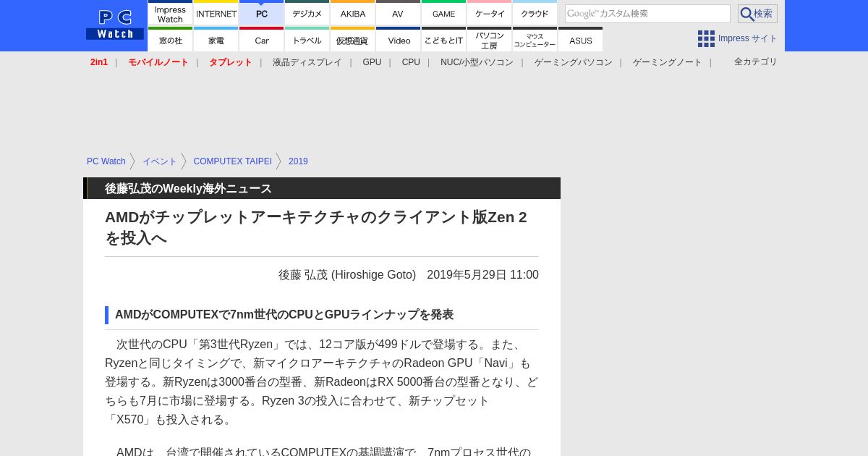Open the Impress サイト link
This screenshot has width=868, height=456.
click(748, 38)
